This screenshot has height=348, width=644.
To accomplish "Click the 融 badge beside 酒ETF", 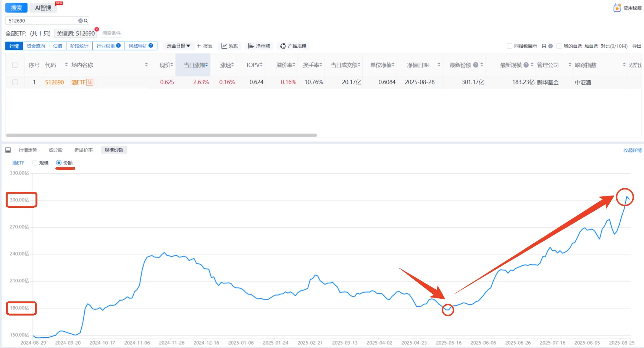I will (90, 82).
